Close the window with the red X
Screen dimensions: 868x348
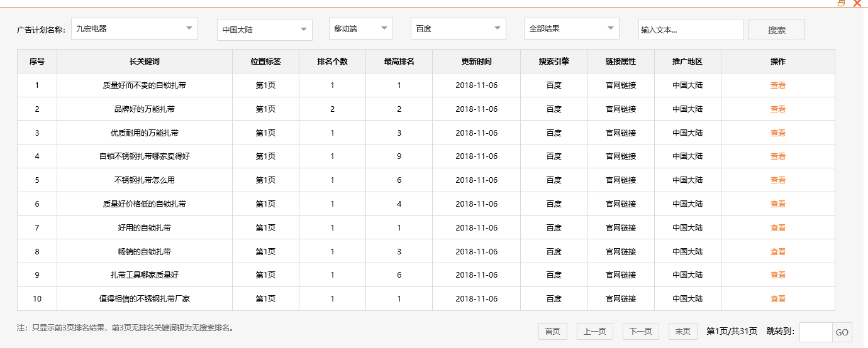[857, 3]
